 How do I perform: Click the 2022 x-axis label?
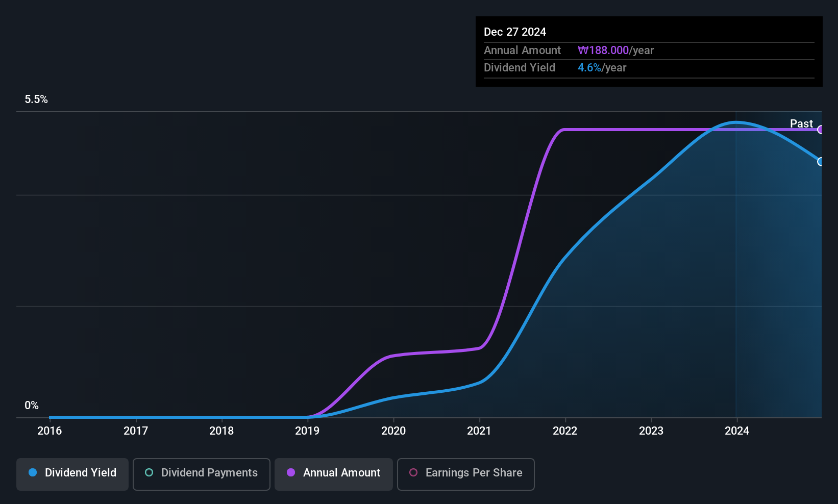click(565, 431)
